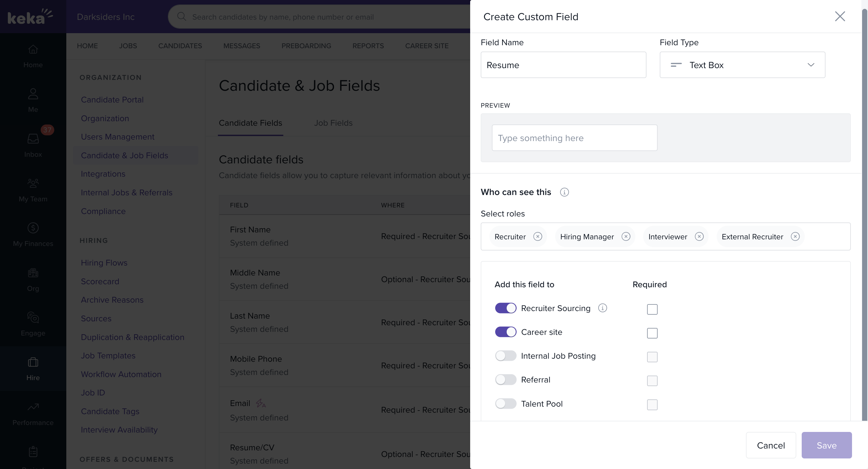
Task: Remove the Interviewer role chip
Action: (699, 237)
